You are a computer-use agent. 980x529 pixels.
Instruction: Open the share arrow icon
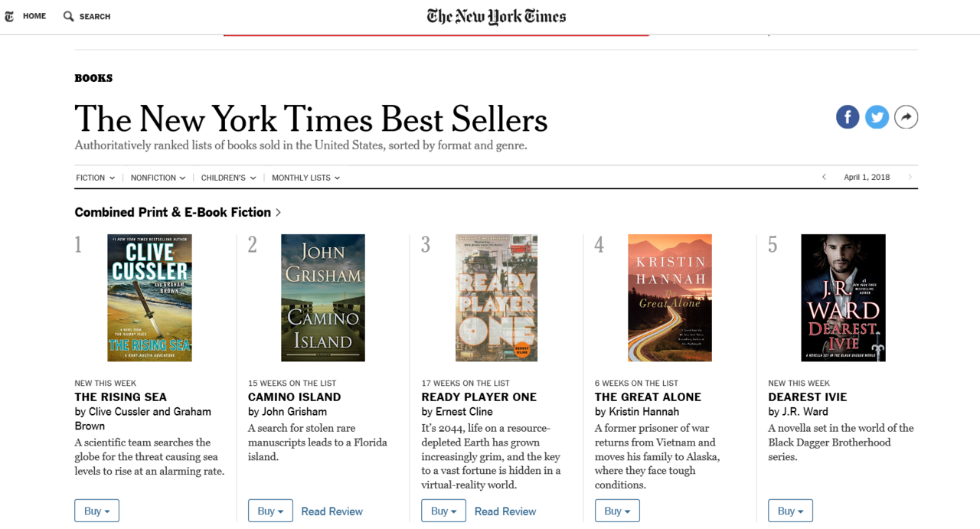tap(906, 117)
